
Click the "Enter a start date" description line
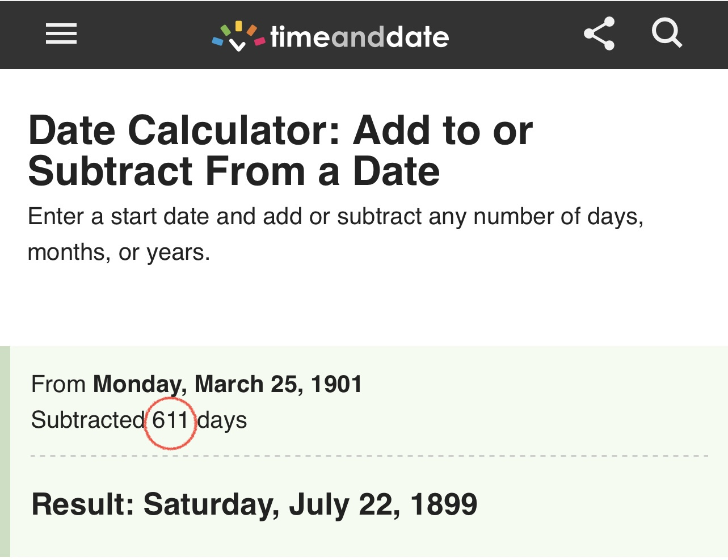[335, 217]
